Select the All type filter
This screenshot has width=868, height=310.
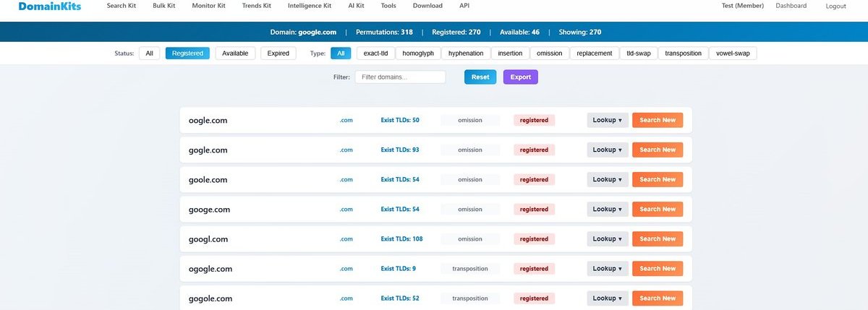coord(341,53)
